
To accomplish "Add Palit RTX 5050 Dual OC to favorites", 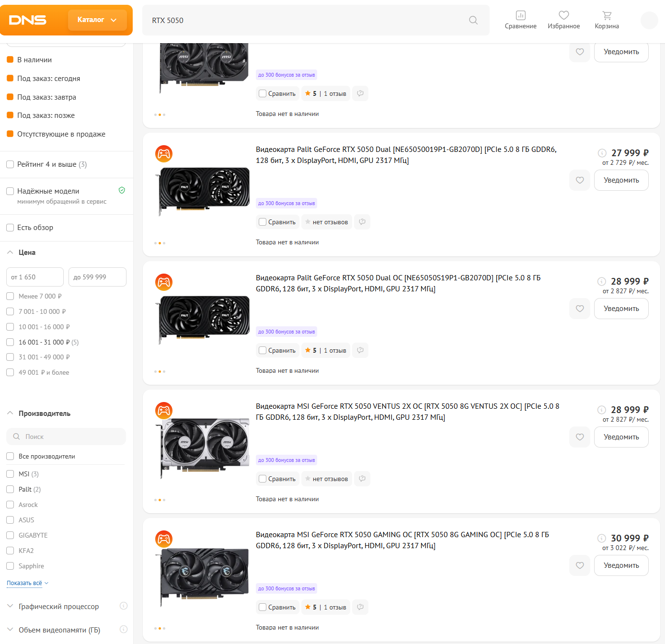I will [x=580, y=309].
